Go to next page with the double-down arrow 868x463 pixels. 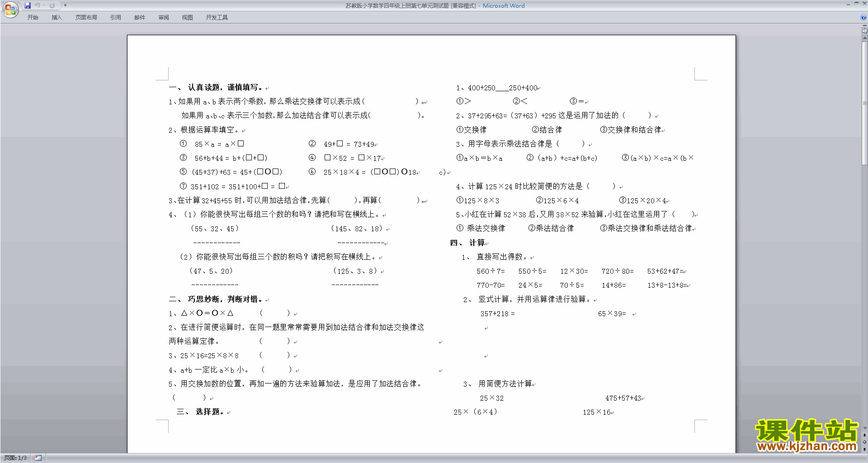point(864,449)
